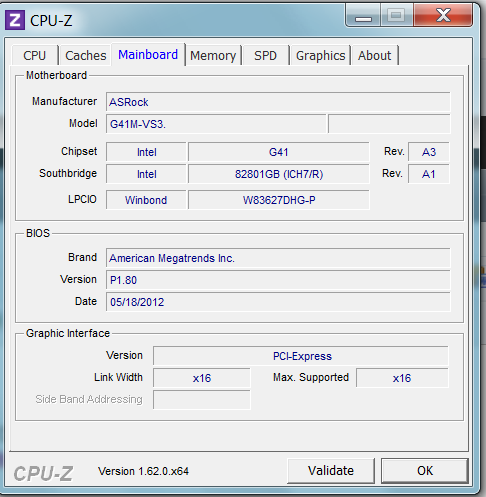Click the Southbridge vendor Intel value
Screen dimensions: 486x497
[x=146, y=174]
